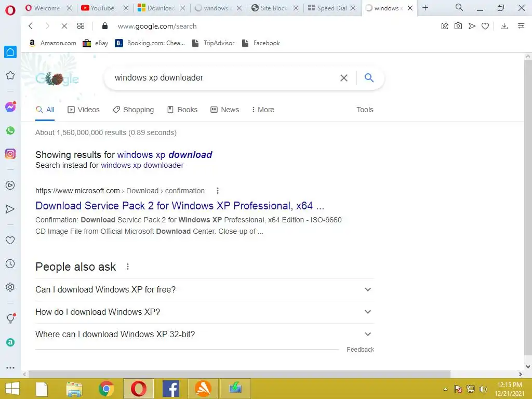
Task: Click the snapshot camera icon in address bar
Action: coord(458,26)
